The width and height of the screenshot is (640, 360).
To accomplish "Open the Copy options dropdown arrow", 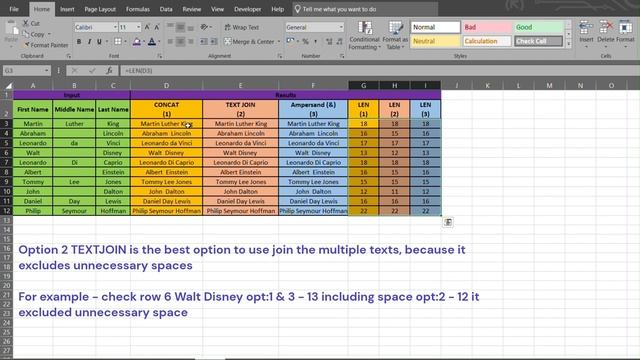I will pos(49,34).
